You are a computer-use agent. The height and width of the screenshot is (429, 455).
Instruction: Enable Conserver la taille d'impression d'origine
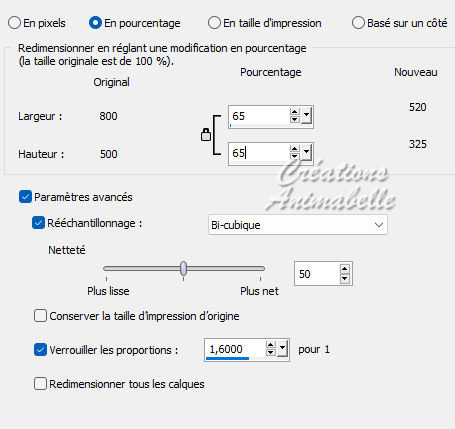coord(40,316)
